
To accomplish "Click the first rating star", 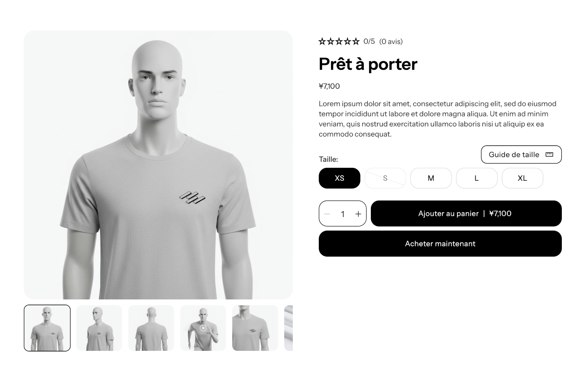I will (x=322, y=41).
